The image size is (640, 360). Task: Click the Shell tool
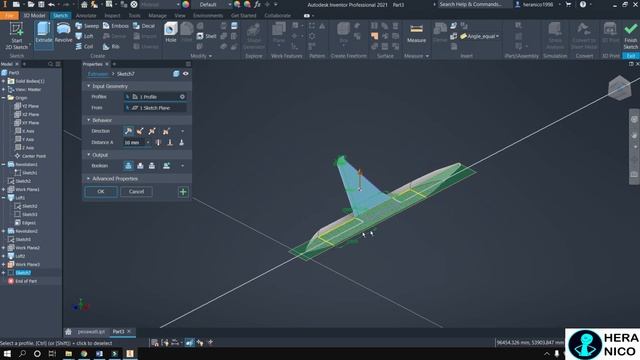(x=207, y=36)
